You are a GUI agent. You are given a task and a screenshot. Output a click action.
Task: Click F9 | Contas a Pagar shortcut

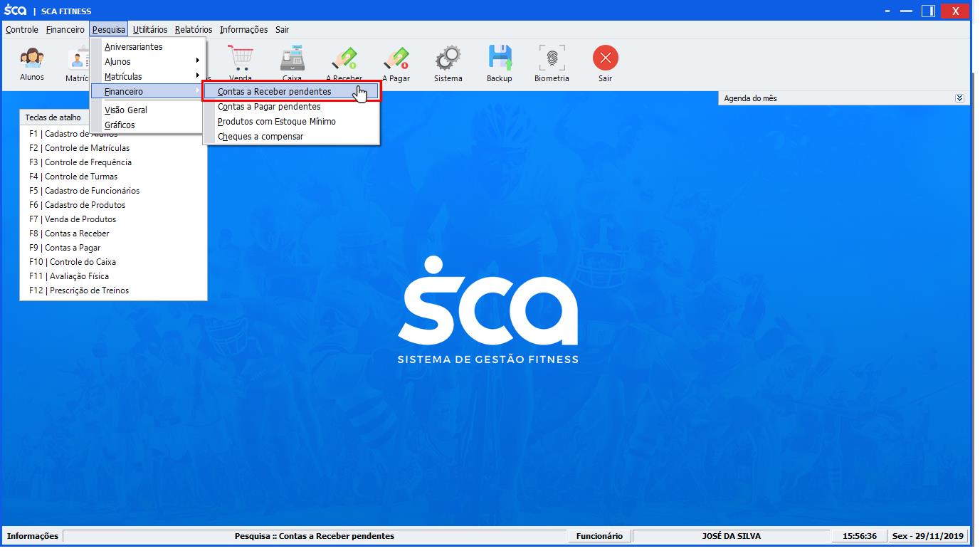pos(65,248)
